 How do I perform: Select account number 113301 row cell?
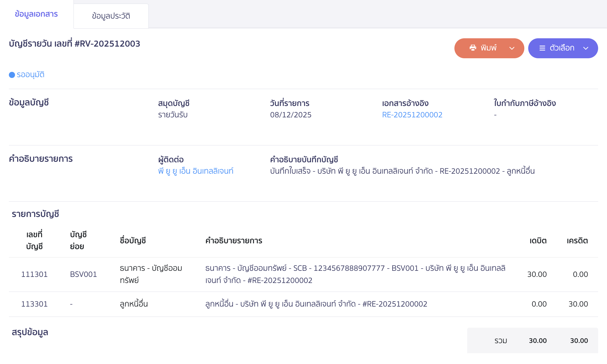click(x=34, y=304)
